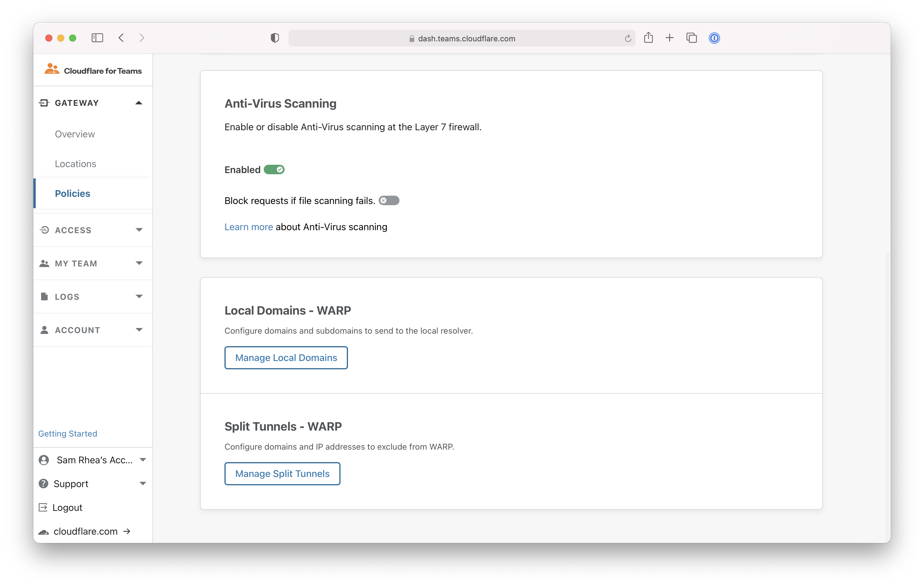Reload the page with the refresh icon
Viewport: 924px width, 587px height.
coord(628,38)
